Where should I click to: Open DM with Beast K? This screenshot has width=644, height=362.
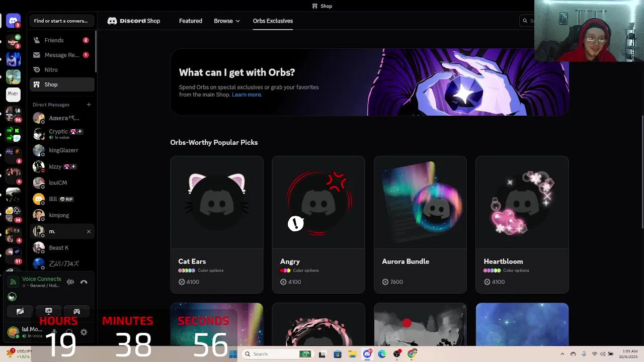pyautogui.click(x=62, y=248)
